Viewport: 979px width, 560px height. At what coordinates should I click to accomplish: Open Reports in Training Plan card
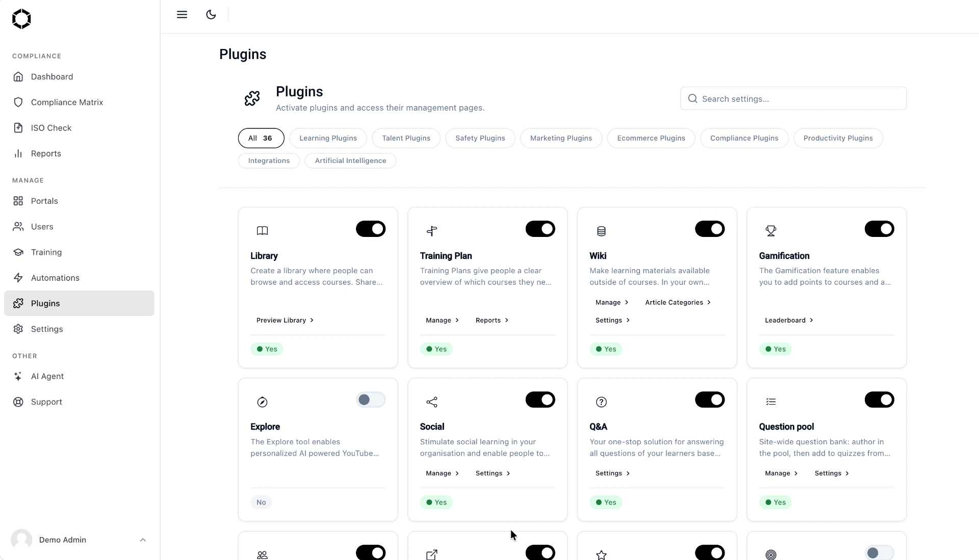(492, 320)
